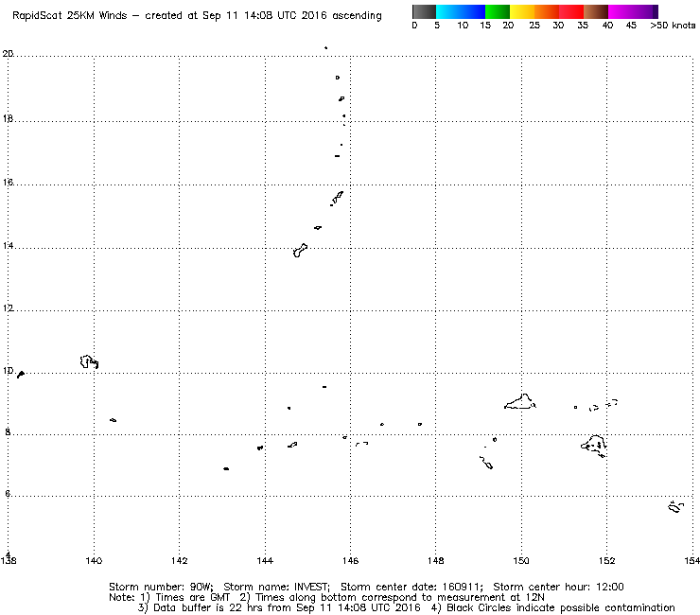
Task: Click the '16' latitude label on left axis
Action: click(8, 183)
